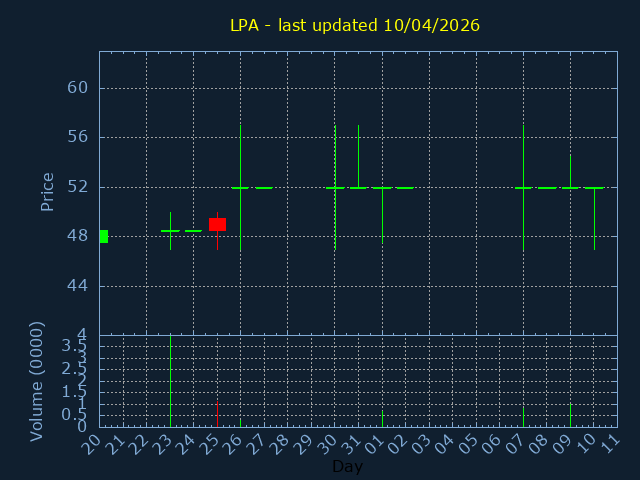Viewport: 640px width, 480px height.
Task: Click the red candlestick on day 25
Action: pos(217,225)
